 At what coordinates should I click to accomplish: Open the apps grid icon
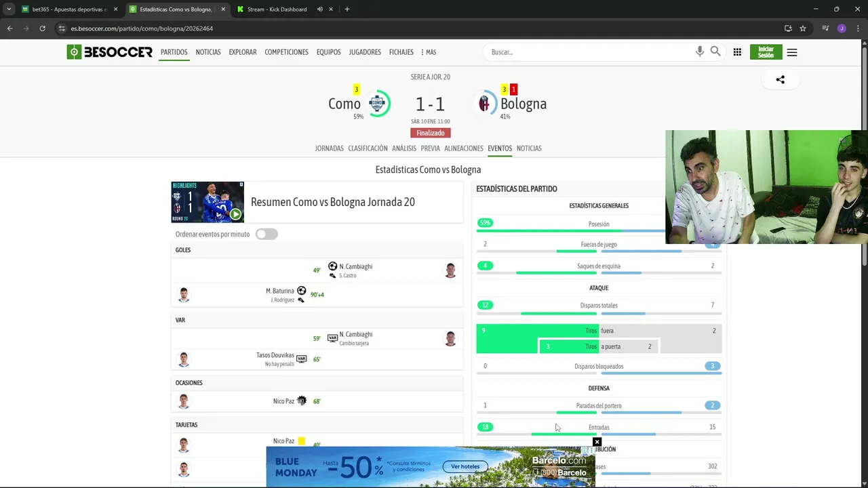(737, 52)
